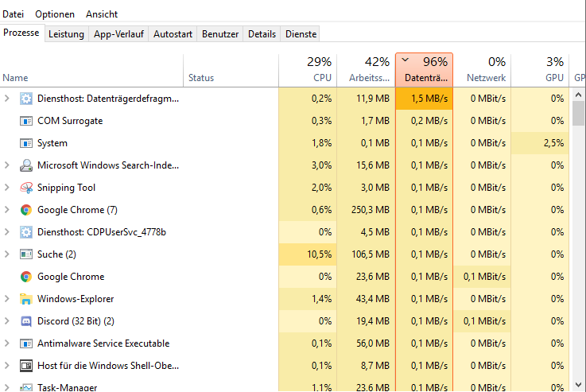Expand the Google Chrome (7) group
The height and width of the screenshot is (392, 586).
(x=6, y=210)
